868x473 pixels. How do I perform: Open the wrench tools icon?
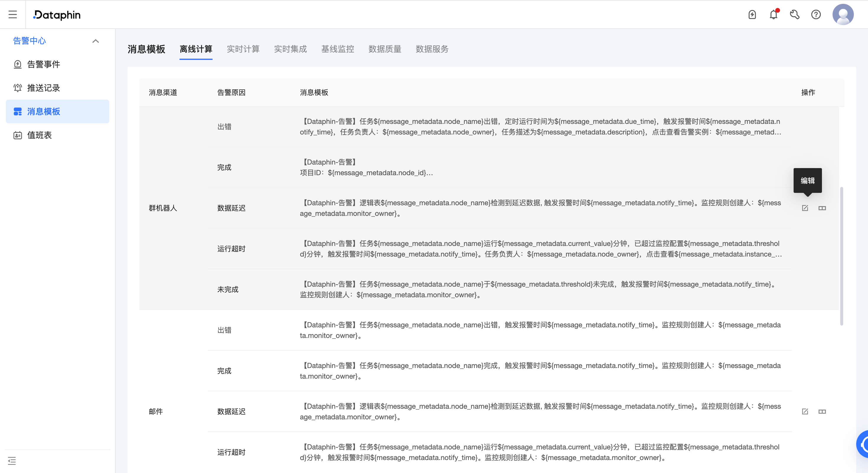pos(794,14)
